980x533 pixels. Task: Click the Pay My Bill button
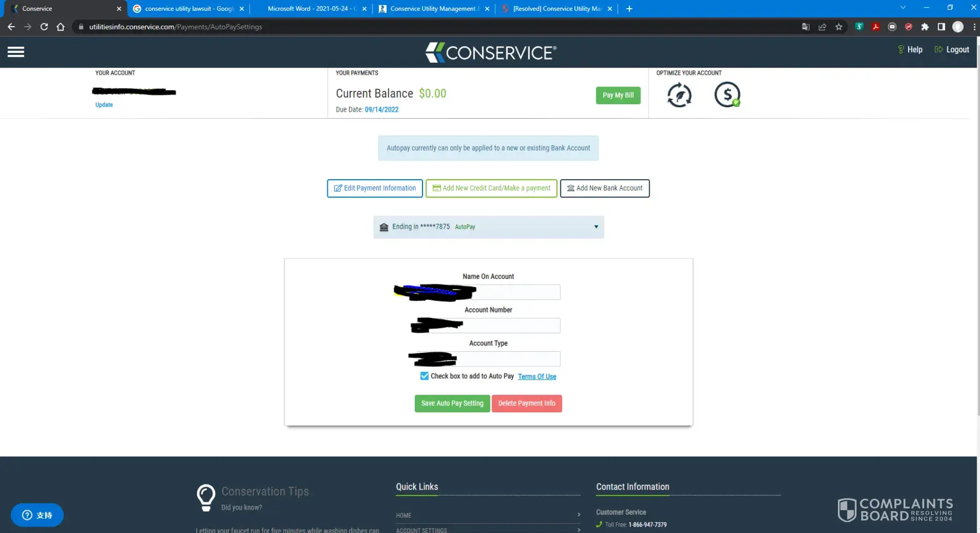(618, 95)
